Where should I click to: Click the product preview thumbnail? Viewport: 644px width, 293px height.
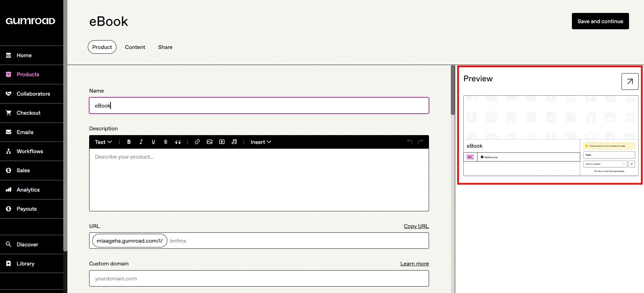551,135
